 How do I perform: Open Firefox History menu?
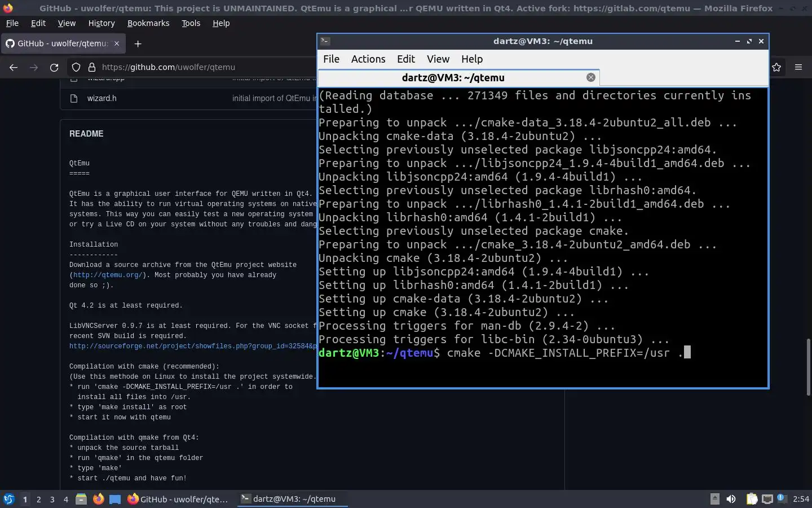pos(101,23)
